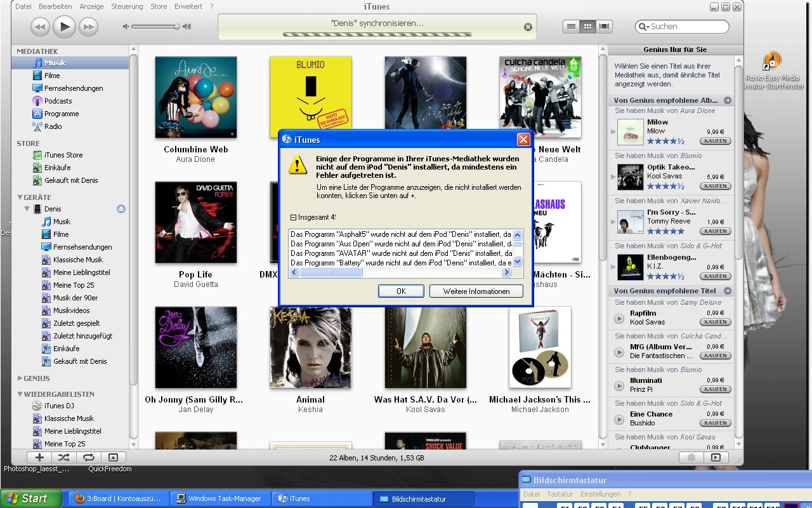Image resolution: width=812 pixels, height=508 pixels.
Task: Collapse the Denis device tree
Action: point(27,209)
